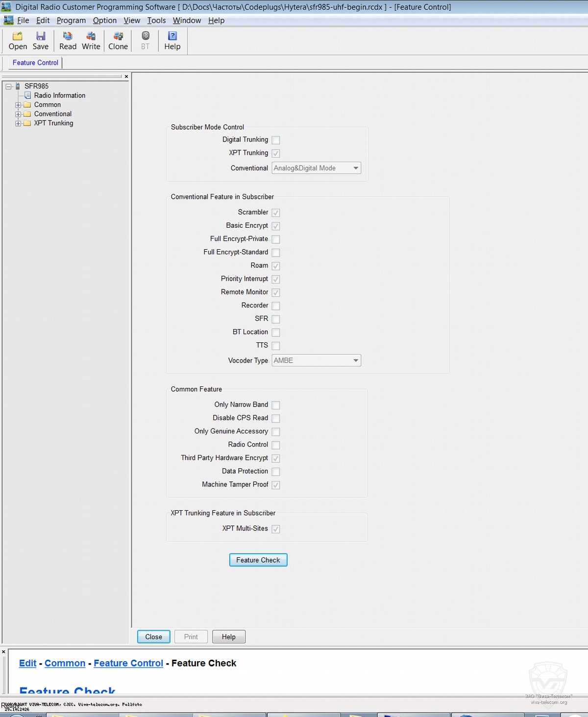Click the Feature Check button
This screenshot has width=588, height=717.
[x=258, y=560]
